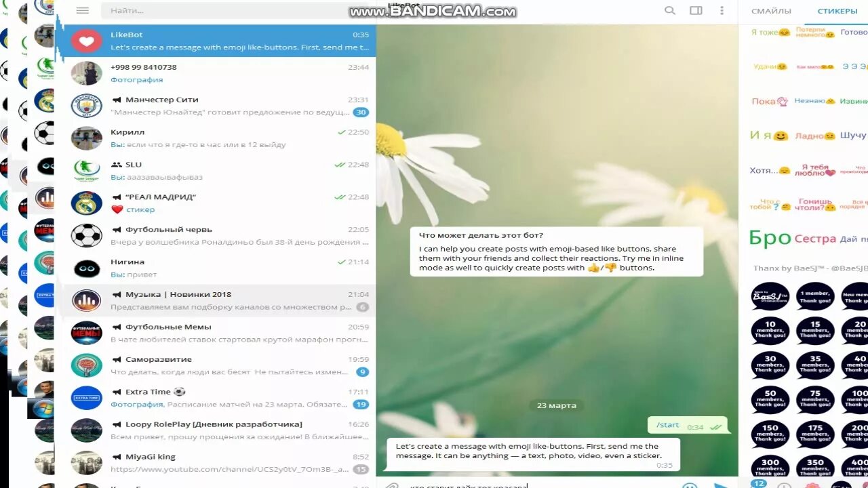Screen dimensions: 868x488
Task: Select the '1 member, Thank you!' sticker
Action: 815,297
